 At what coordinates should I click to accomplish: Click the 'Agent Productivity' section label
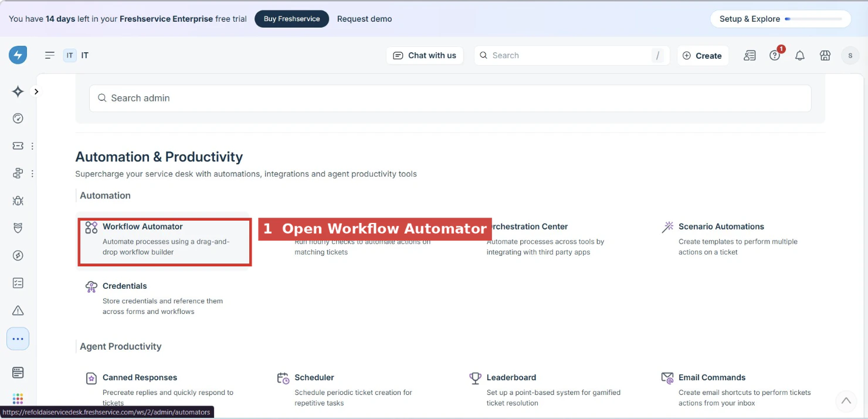(x=121, y=346)
